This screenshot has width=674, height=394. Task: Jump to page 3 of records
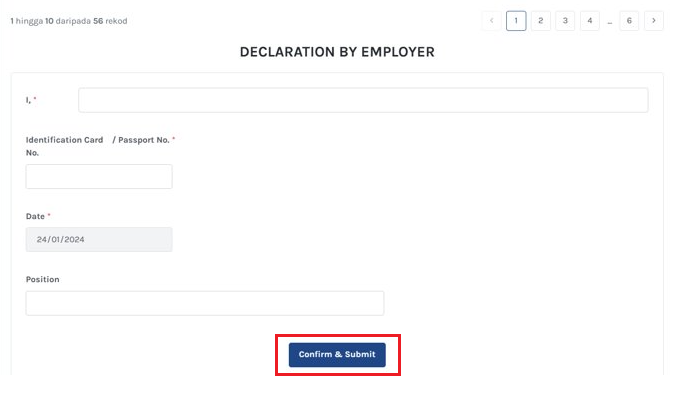pos(565,21)
